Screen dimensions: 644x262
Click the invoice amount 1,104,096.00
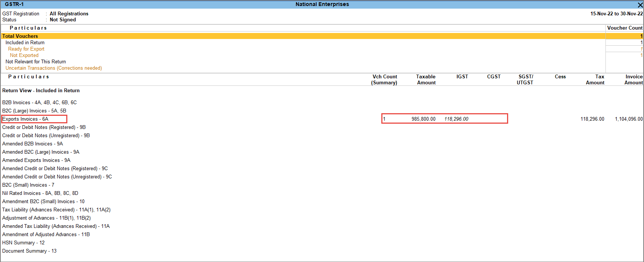click(629, 119)
